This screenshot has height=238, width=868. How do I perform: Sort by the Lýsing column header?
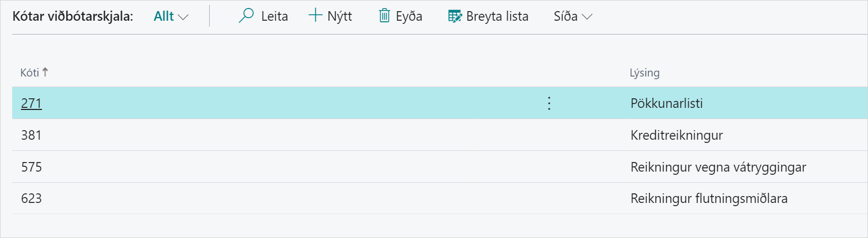tap(644, 73)
